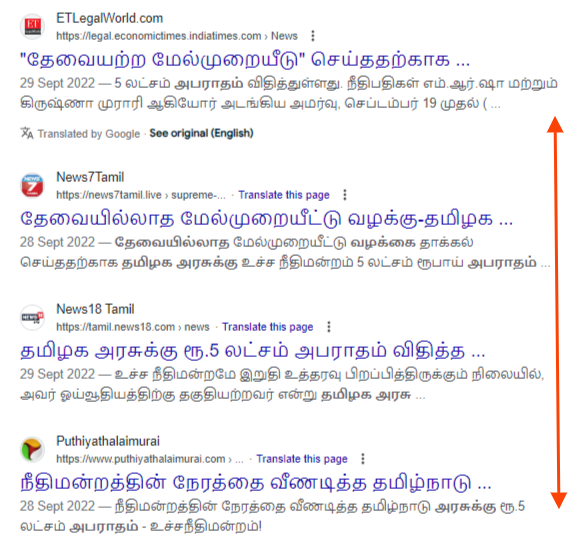
Task: Click the legal.economictimes.indiatimes.com URL
Action: click(159, 36)
